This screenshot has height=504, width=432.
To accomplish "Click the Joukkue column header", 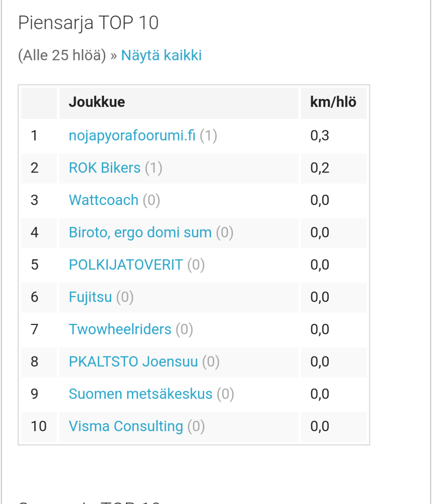I will [x=97, y=102].
